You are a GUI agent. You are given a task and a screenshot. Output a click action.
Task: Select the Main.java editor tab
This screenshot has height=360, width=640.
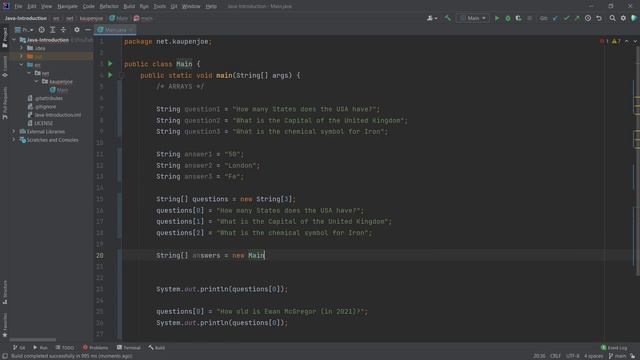pyautogui.click(x=116, y=30)
